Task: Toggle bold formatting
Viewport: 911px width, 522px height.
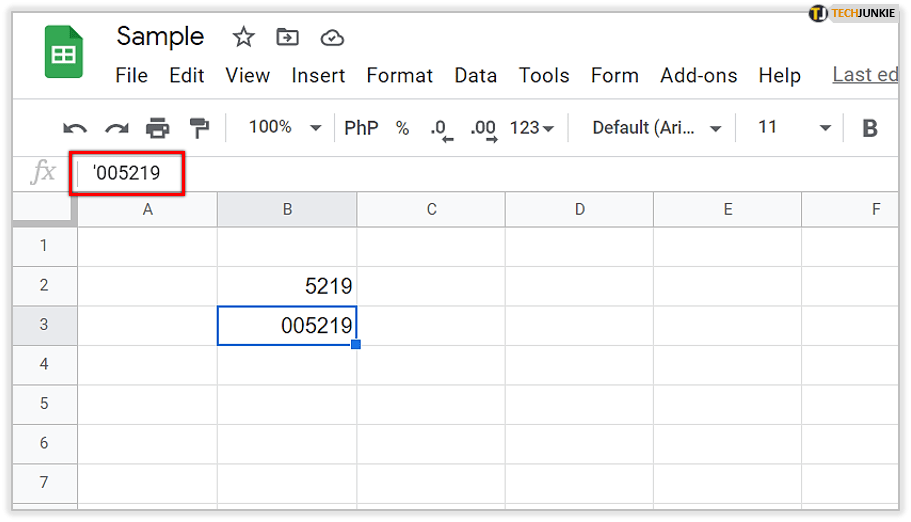Action: [870, 128]
